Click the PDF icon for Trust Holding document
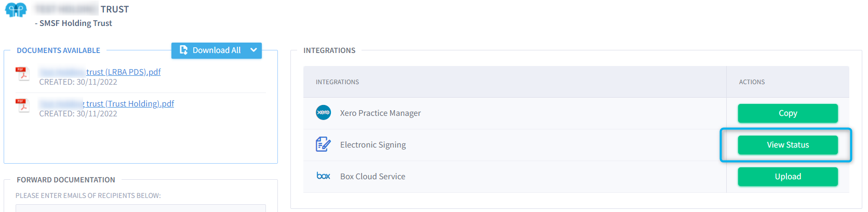The height and width of the screenshot is (212, 868). tap(22, 105)
